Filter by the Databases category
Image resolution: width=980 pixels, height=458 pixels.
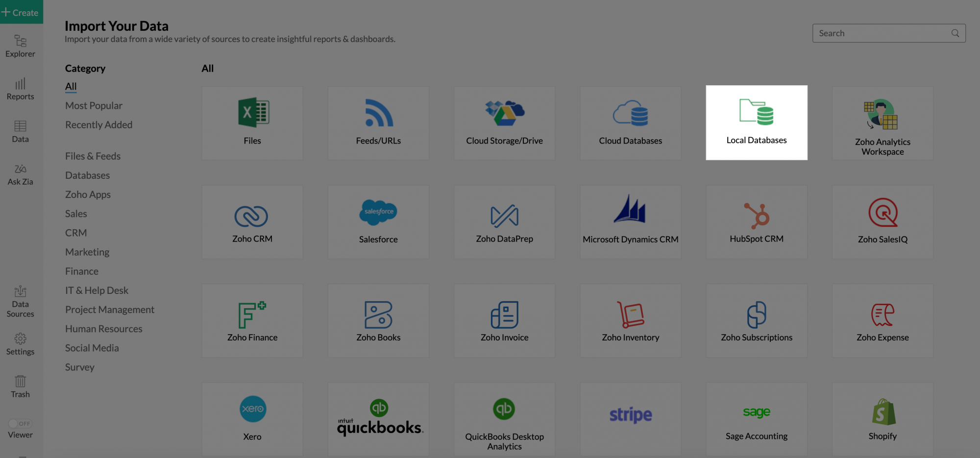coord(87,175)
